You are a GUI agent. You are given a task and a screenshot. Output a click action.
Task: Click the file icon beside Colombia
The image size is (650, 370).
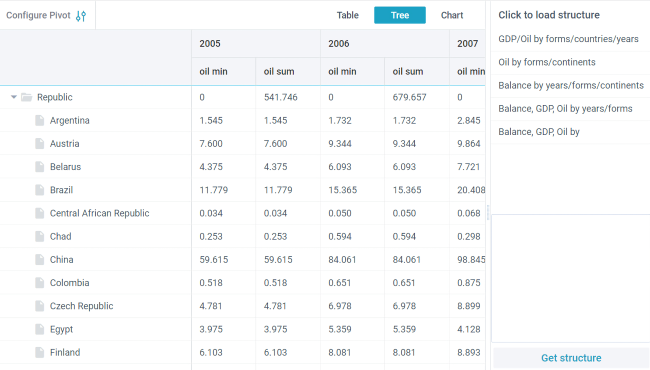coord(39,283)
